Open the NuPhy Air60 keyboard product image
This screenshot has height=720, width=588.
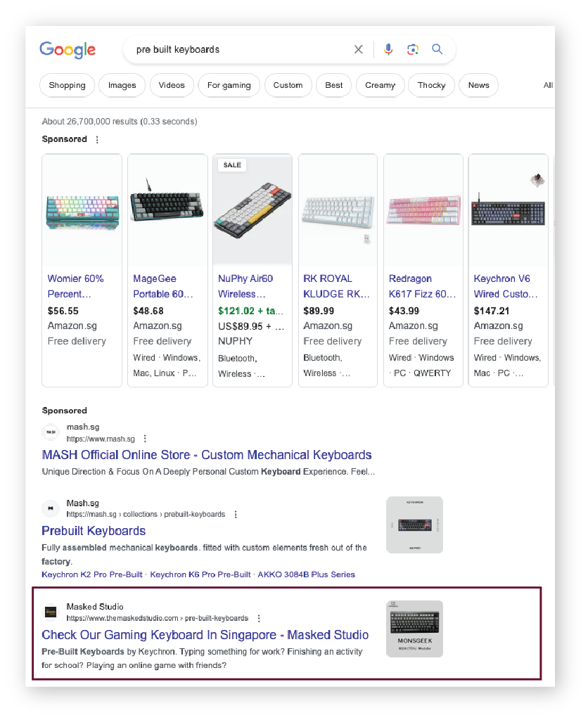click(253, 211)
